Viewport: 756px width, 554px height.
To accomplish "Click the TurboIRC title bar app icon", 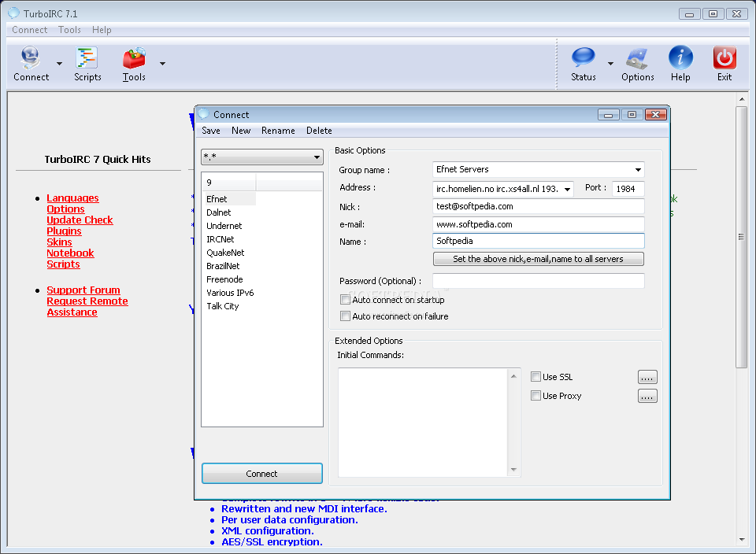I will (x=14, y=13).
